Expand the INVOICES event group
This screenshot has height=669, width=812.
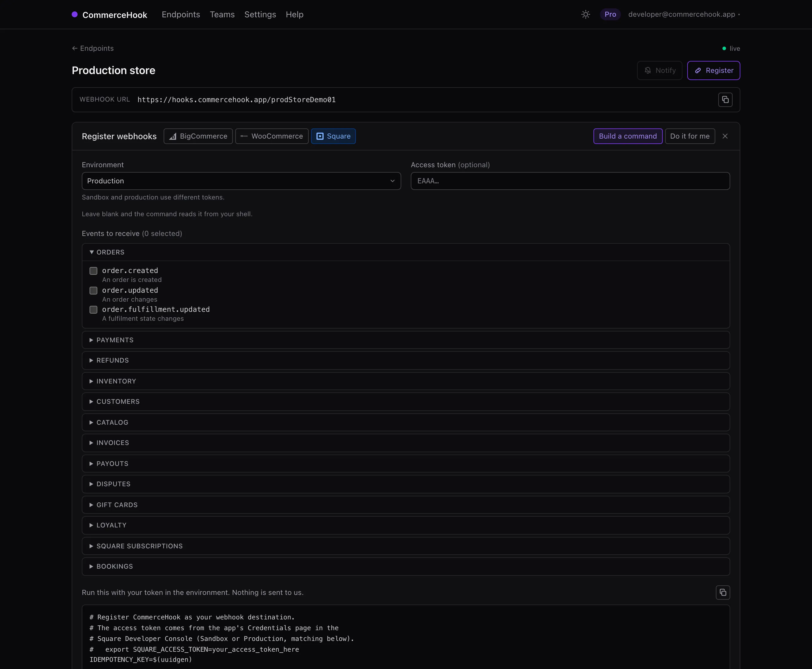406,443
